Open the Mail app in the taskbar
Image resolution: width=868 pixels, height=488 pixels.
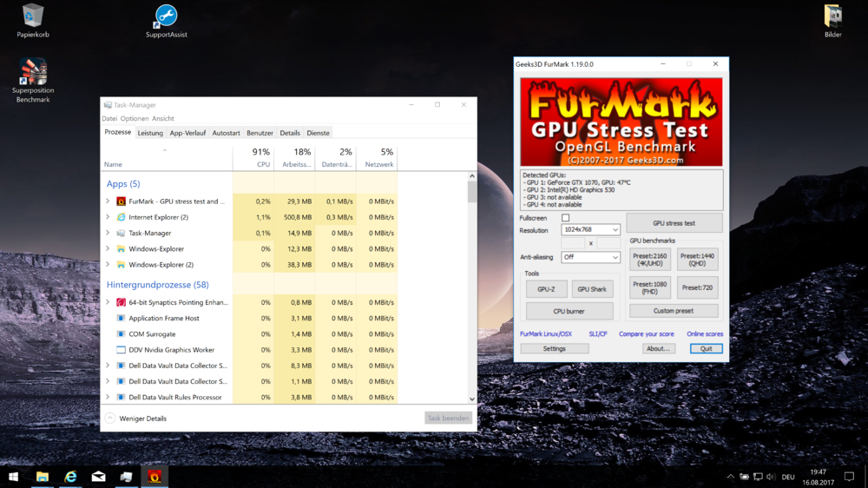98,477
